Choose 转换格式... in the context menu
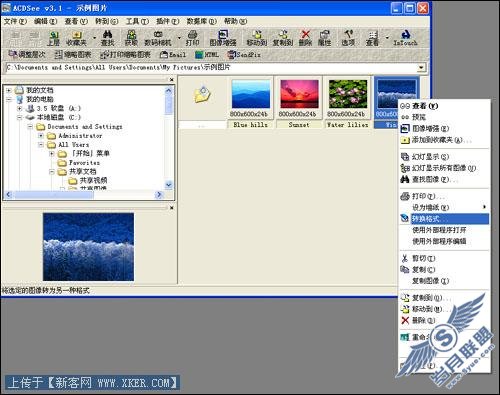This screenshot has height=395, width=500. pos(444,219)
